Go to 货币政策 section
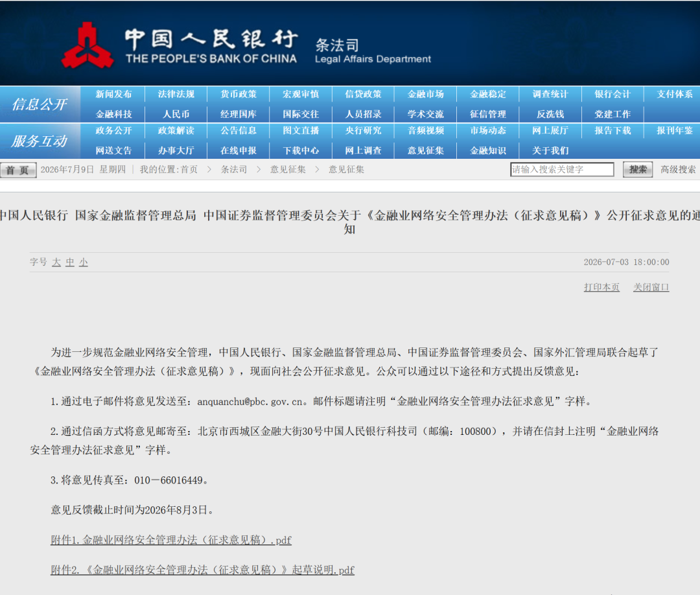Screen dimensions: 700x595 click(239, 94)
